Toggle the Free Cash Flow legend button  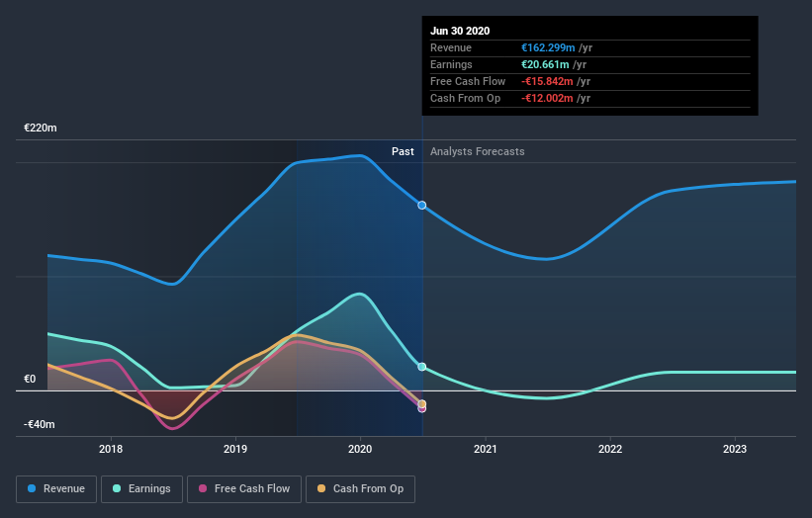coord(244,489)
